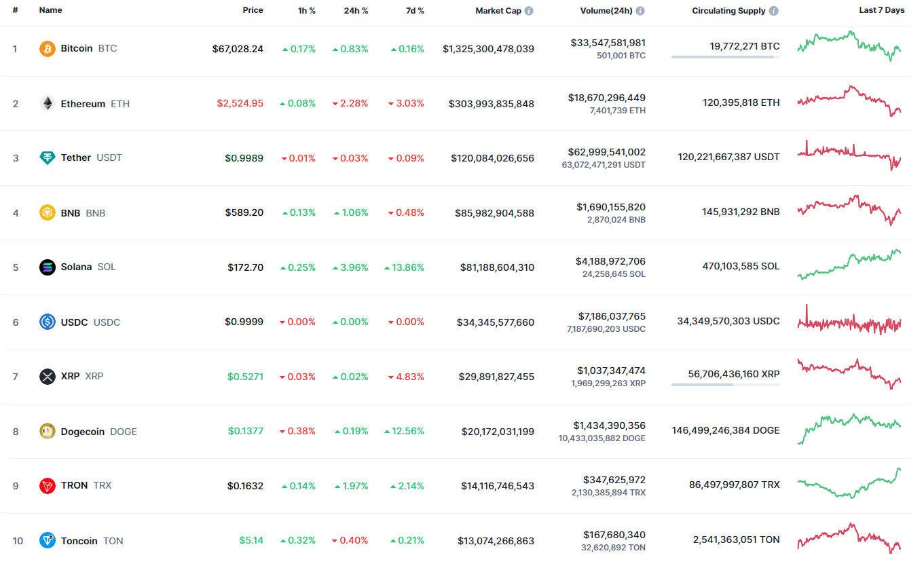This screenshot has height=566, width=924.
Task: Click the Market Cap info icon
Action: (529, 11)
